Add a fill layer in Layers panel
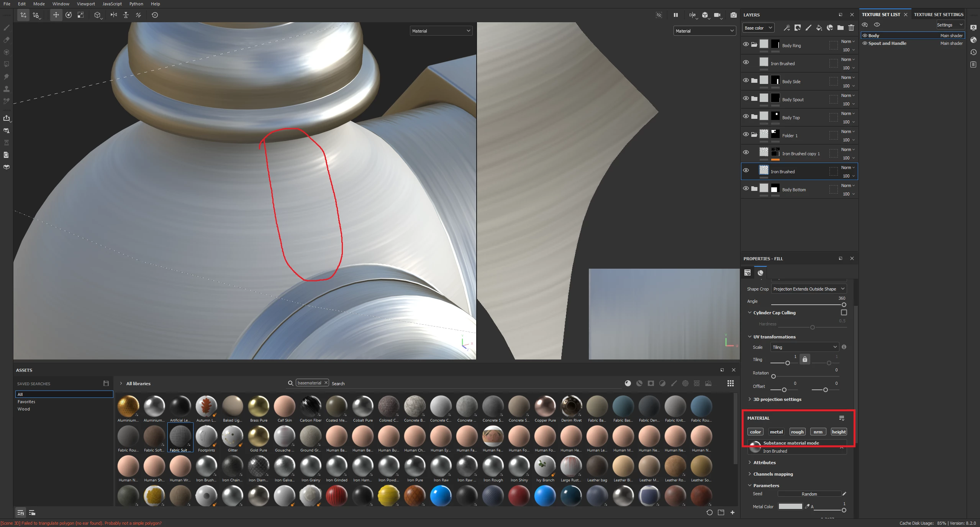The height and width of the screenshot is (527, 980). coord(819,28)
